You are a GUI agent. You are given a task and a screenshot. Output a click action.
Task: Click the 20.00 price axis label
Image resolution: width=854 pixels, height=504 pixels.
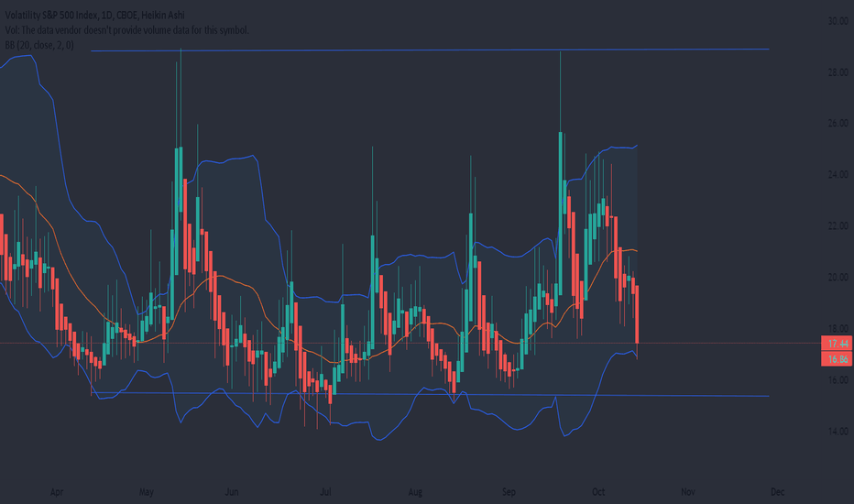pos(838,278)
